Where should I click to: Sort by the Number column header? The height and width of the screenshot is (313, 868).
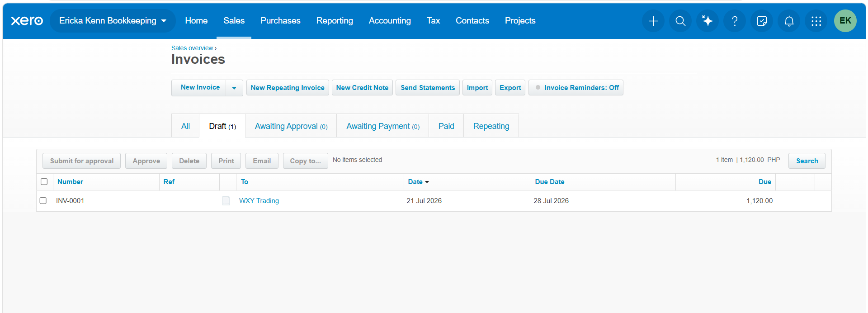tap(70, 182)
